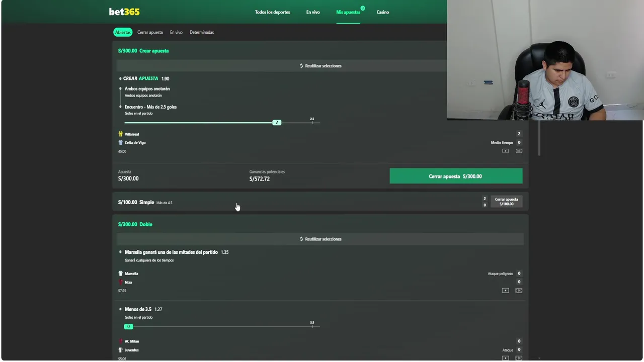This screenshot has width=644, height=362.
Task: Switch to the Cerrar apuesta tab
Action: pos(150,32)
